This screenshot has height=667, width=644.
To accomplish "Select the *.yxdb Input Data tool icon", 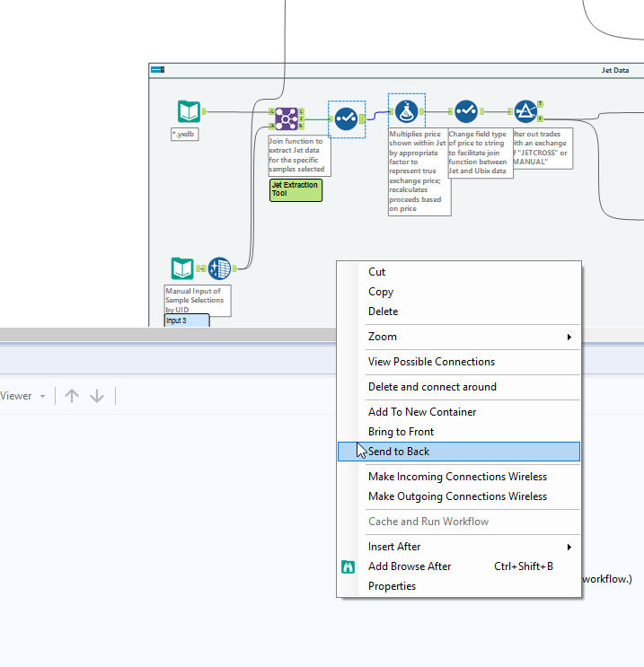I will (189, 111).
